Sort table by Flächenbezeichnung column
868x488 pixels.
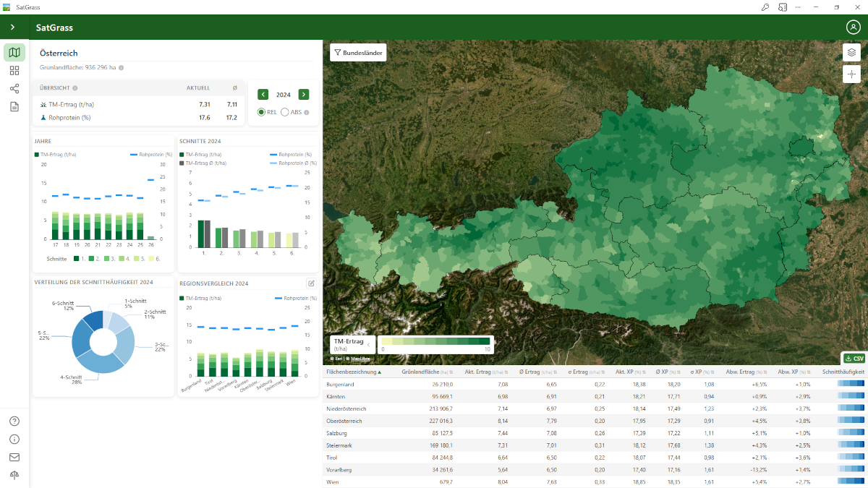tap(353, 372)
